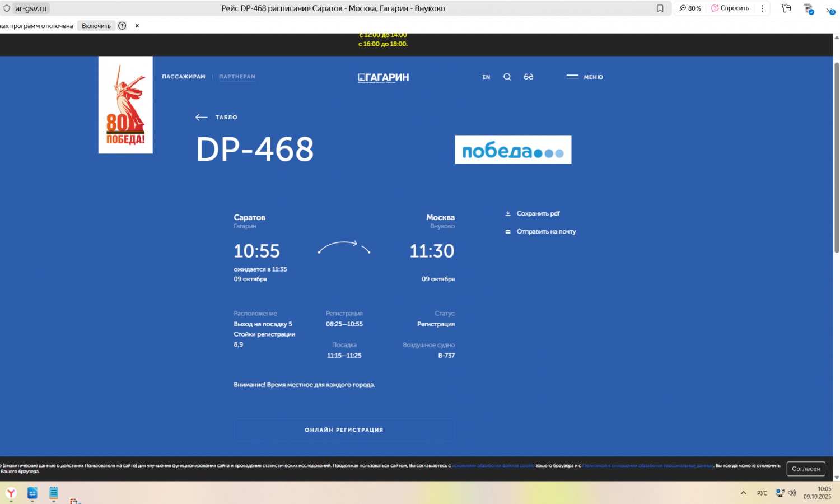Click the back arrow next to ТАБЛО
This screenshot has height=504, width=840.
[x=202, y=118]
